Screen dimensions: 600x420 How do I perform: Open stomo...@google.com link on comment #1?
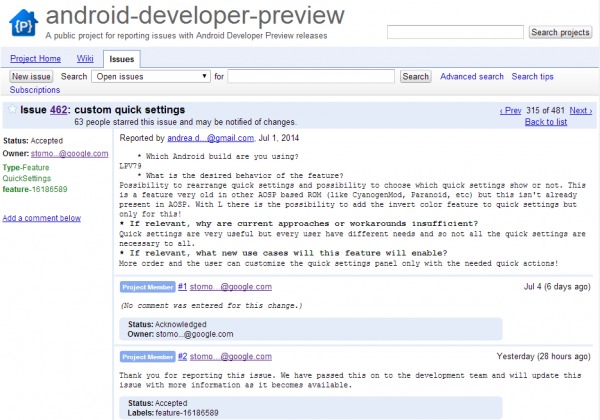[231, 287]
